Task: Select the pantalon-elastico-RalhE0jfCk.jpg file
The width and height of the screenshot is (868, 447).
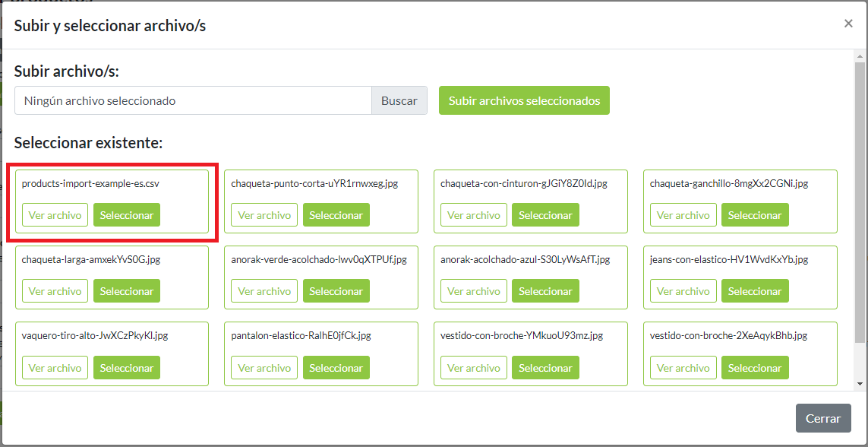Action: [336, 367]
